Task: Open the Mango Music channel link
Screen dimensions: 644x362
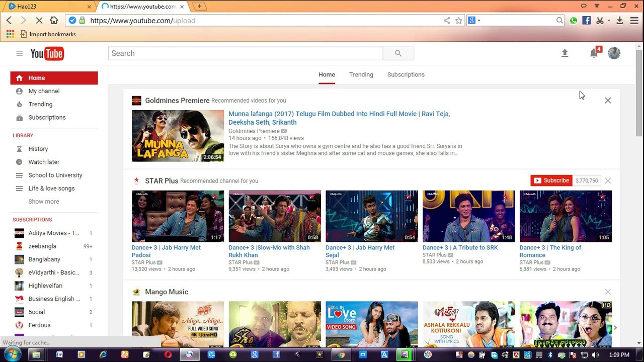Action: click(x=167, y=292)
